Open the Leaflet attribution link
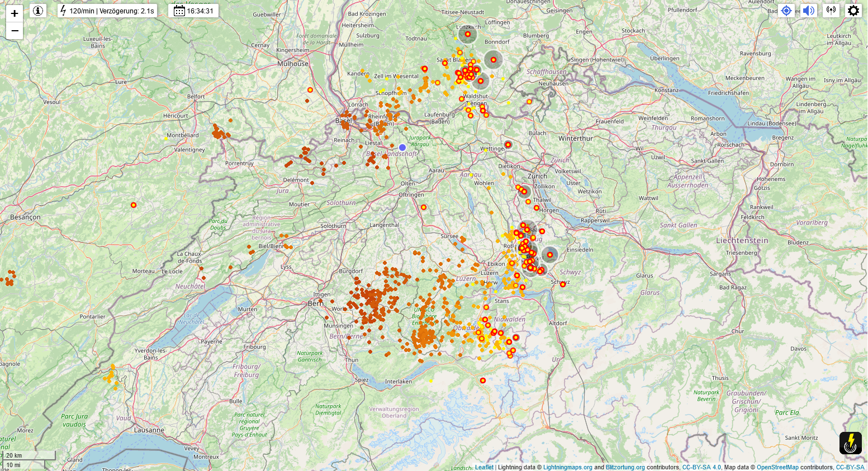868x471 pixels. 484,467
